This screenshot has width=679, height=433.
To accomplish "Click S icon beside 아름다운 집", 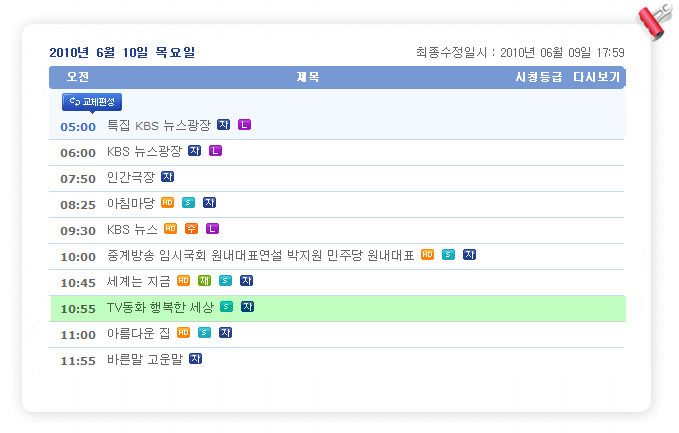I will point(204,333).
